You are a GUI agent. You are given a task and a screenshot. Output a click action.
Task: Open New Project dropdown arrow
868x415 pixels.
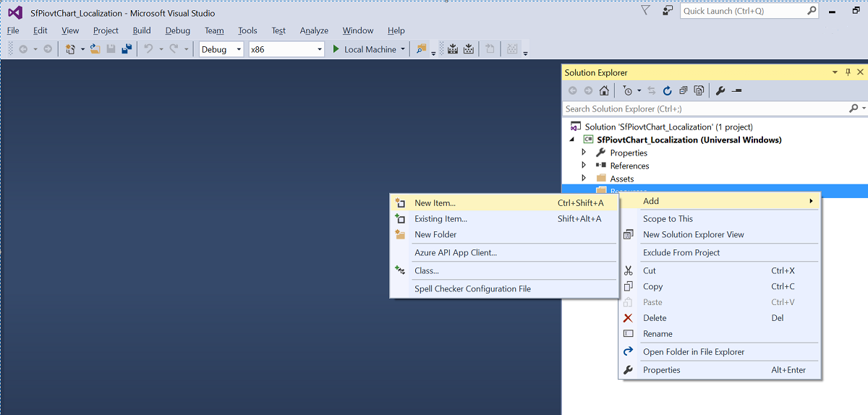82,49
